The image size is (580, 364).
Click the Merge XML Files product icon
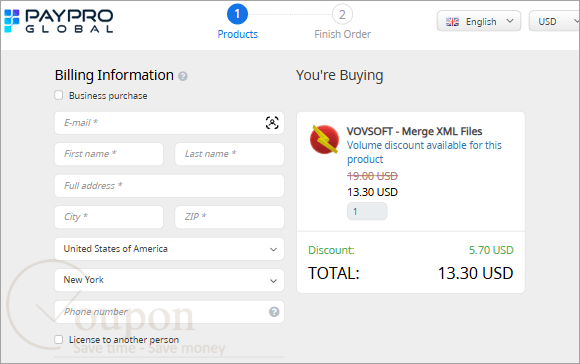(324, 139)
